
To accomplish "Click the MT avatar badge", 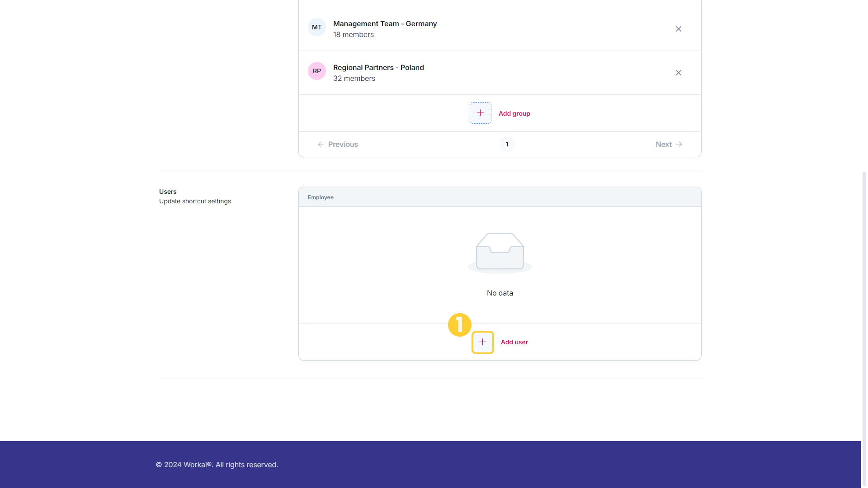I will pos(317,27).
